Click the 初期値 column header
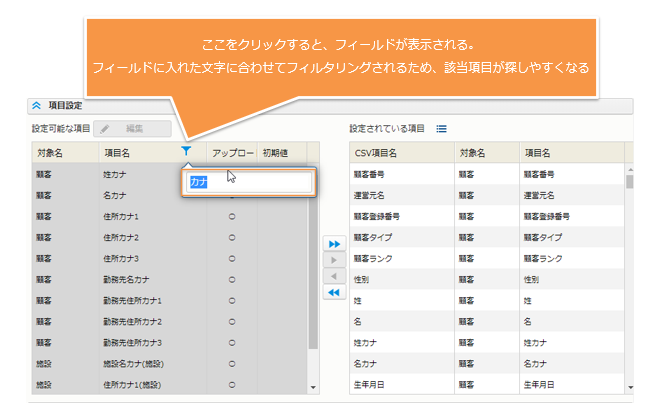The width and height of the screenshot is (655, 417). point(276,153)
